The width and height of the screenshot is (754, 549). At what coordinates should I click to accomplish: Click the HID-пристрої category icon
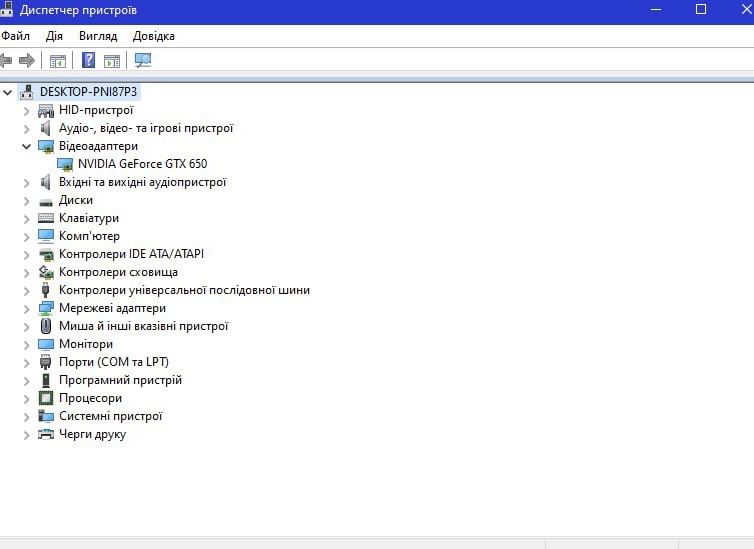click(46, 111)
